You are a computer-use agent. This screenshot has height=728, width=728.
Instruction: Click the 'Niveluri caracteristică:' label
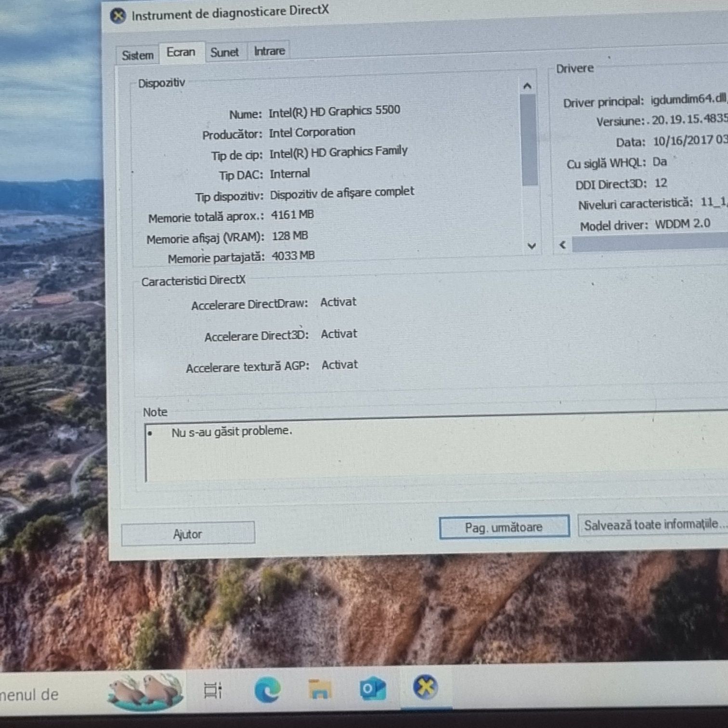pos(636,204)
